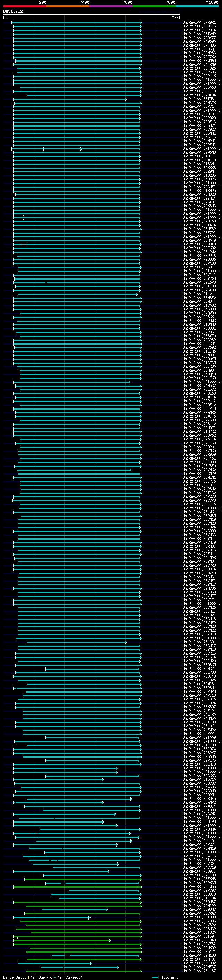222x980 pixels.
Task: Select hit label UniRef100_Q6CP75
Action: (199, 481)
